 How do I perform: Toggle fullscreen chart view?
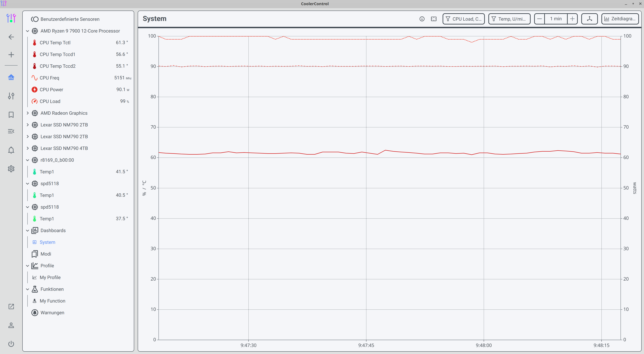tap(434, 19)
